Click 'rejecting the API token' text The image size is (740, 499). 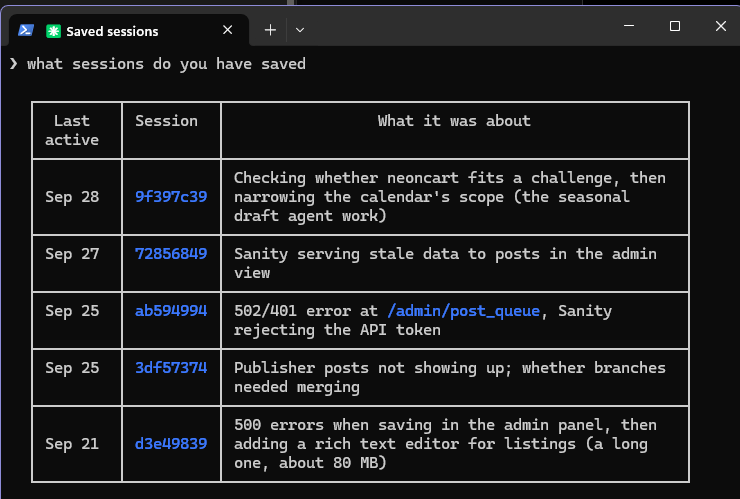337,330
